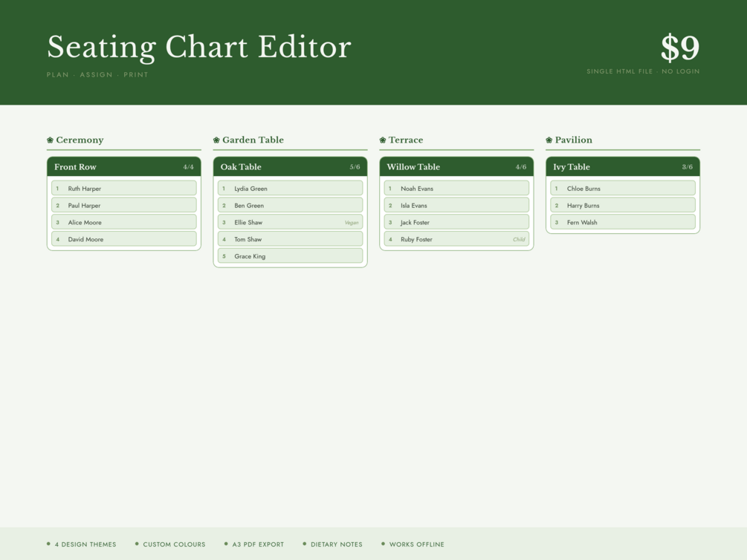Select guest Isla Evans

click(x=456, y=205)
